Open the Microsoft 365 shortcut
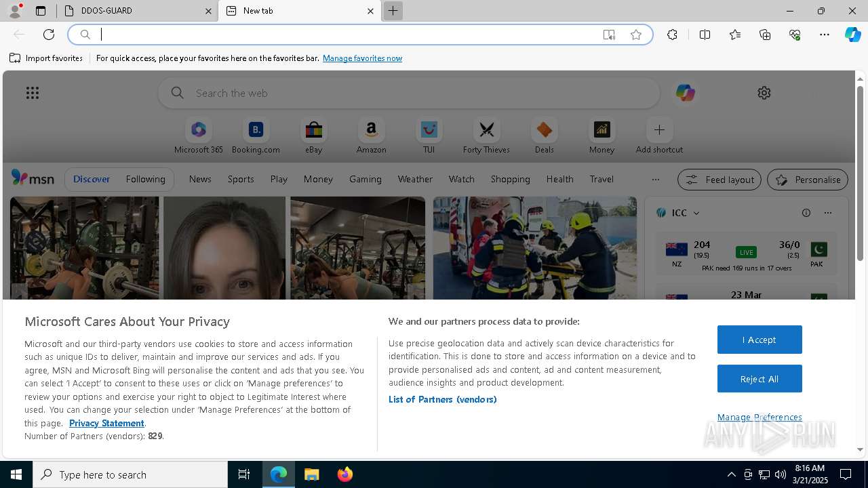The height and width of the screenshot is (488, 868). (x=199, y=136)
